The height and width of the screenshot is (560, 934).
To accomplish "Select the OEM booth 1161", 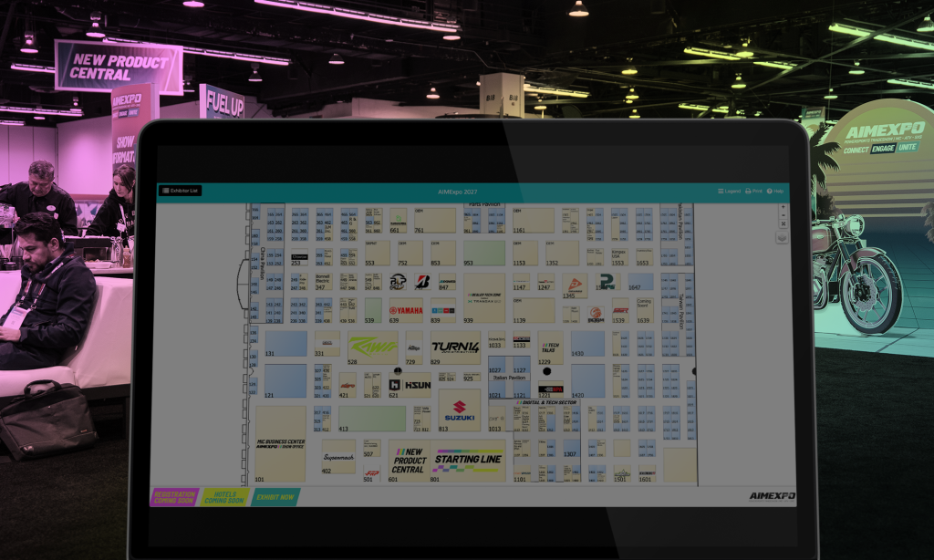I will [534, 221].
